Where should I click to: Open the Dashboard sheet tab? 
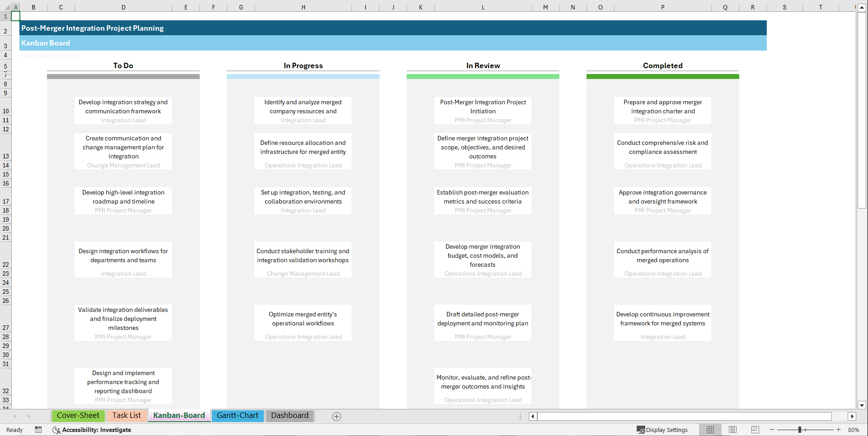[290, 416]
